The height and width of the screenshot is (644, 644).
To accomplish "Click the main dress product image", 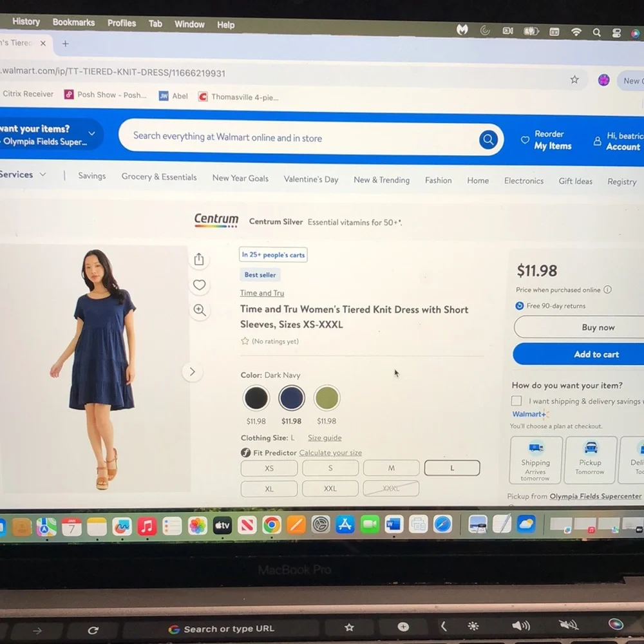I will [x=95, y=368].
